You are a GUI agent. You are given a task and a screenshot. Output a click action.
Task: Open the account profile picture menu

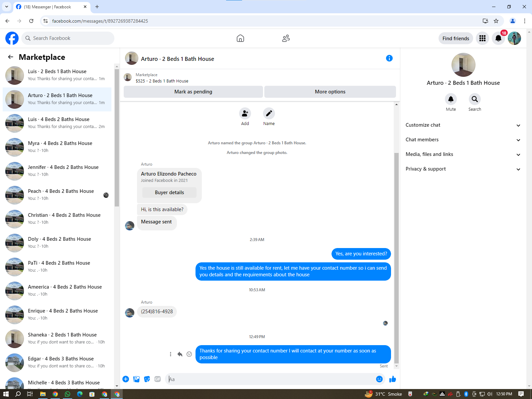click(514, 38)
